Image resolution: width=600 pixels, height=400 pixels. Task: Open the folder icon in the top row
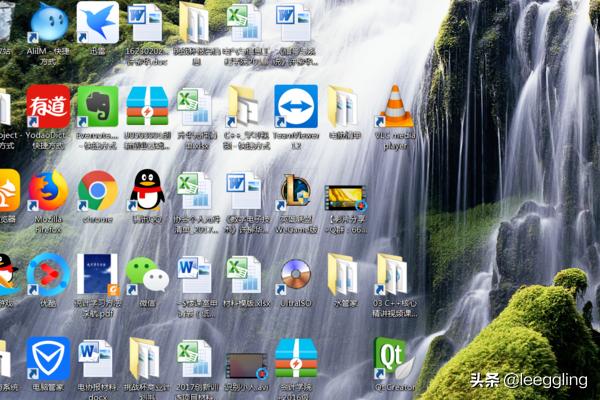point(196,22)
